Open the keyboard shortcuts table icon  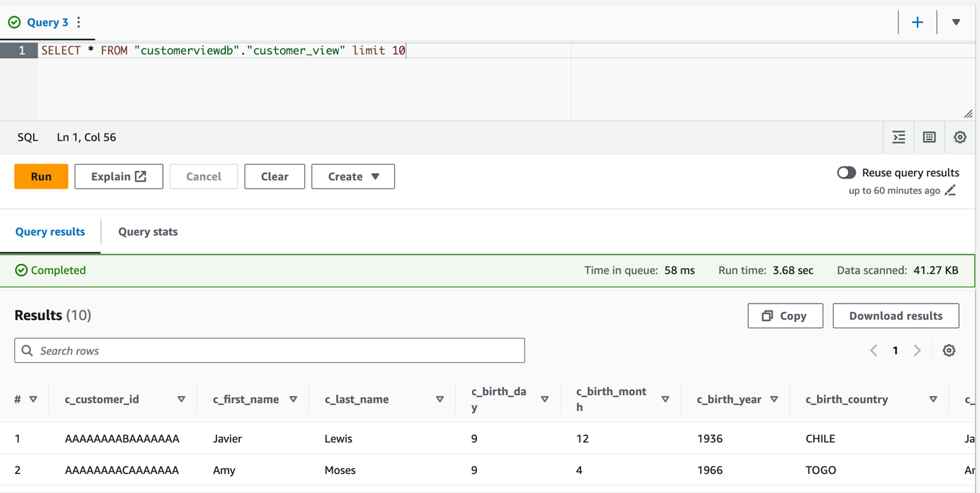pos(929,137)
